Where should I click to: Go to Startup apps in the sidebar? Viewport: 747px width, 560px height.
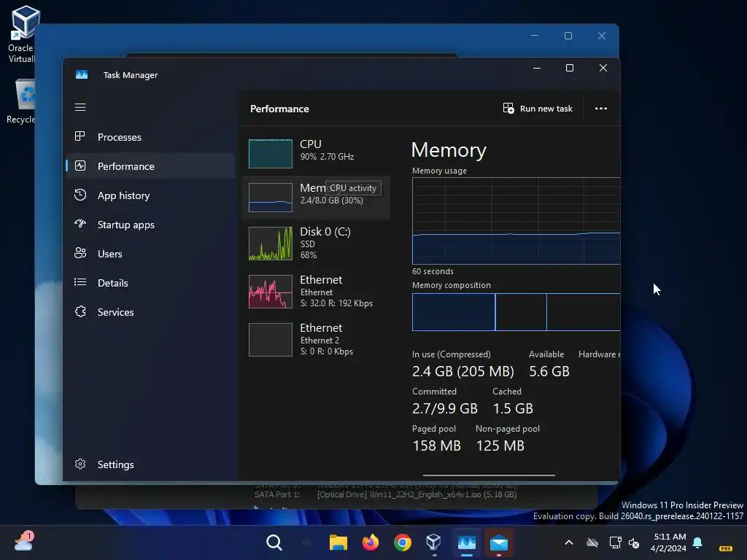(150, 225)
